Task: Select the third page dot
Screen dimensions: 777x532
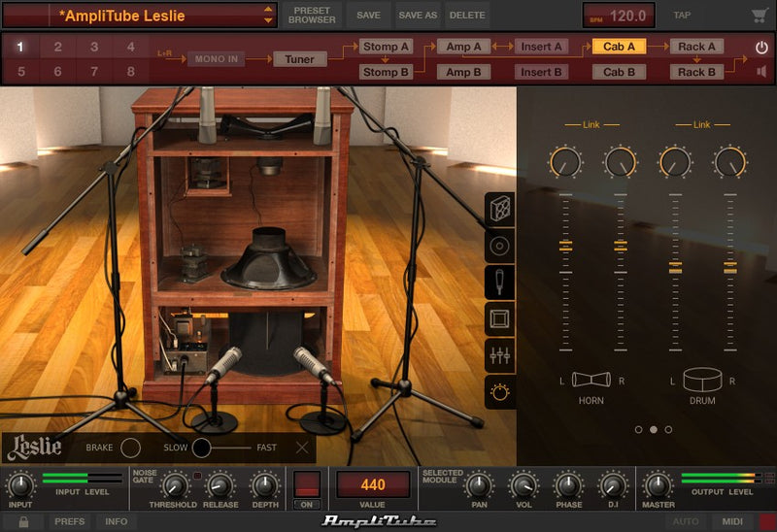Action: click(668, 430)
